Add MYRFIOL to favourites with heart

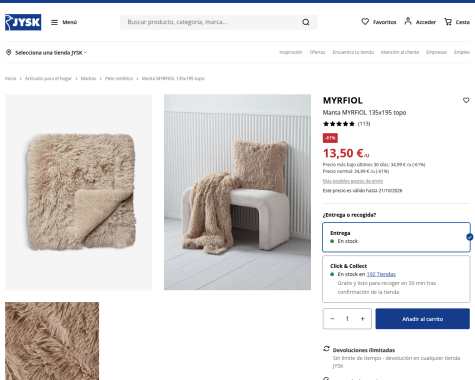click(466, 100)
